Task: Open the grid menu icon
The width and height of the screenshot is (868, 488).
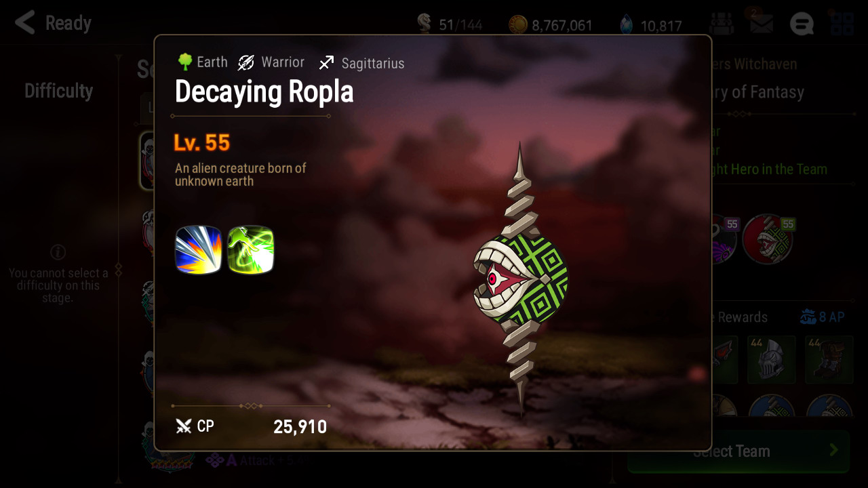Action: tap(842, 24)
